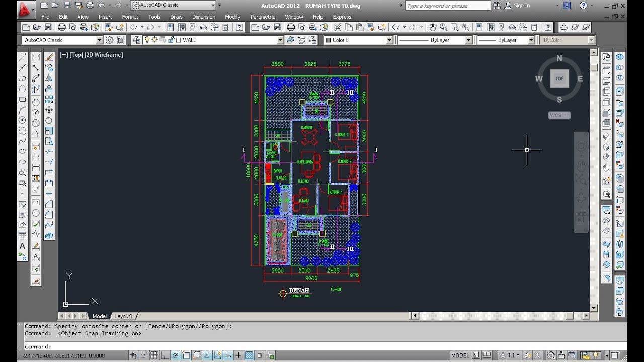Click the Cut scissors icon

pos(337,27)
